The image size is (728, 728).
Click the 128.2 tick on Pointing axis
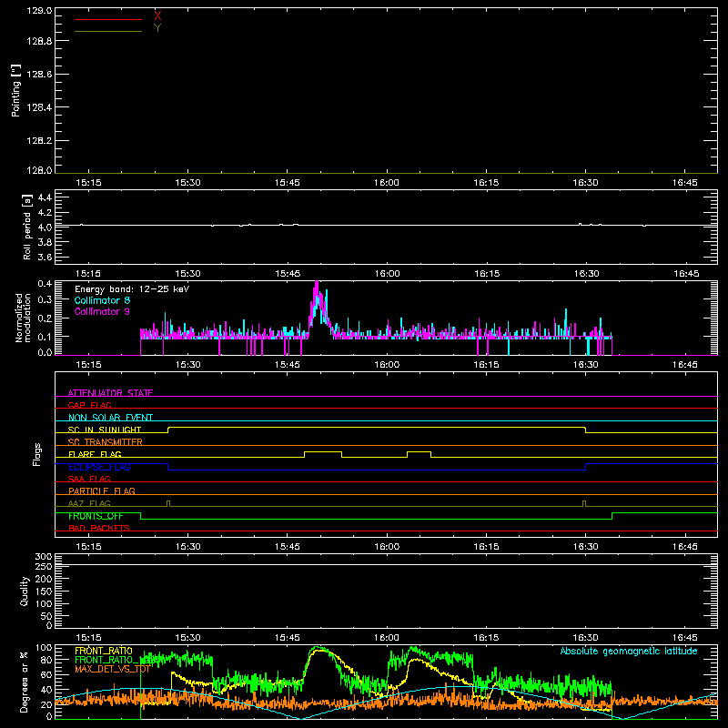pos(39,141)
